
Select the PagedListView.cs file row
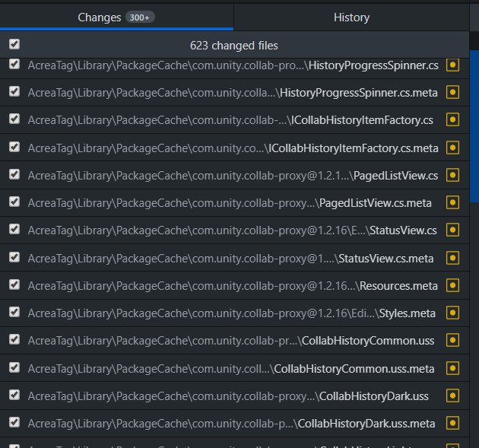coord(234,176)
